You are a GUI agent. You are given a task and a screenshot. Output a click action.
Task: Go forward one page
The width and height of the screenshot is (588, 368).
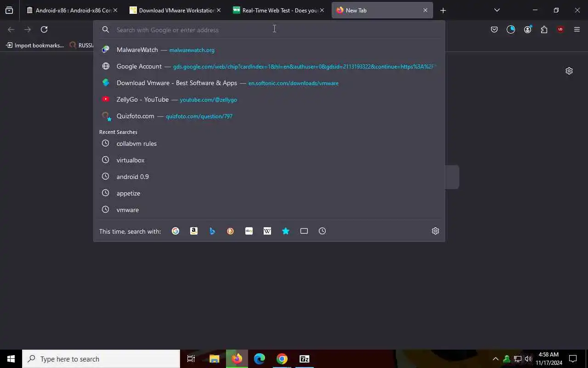[28, 29]
